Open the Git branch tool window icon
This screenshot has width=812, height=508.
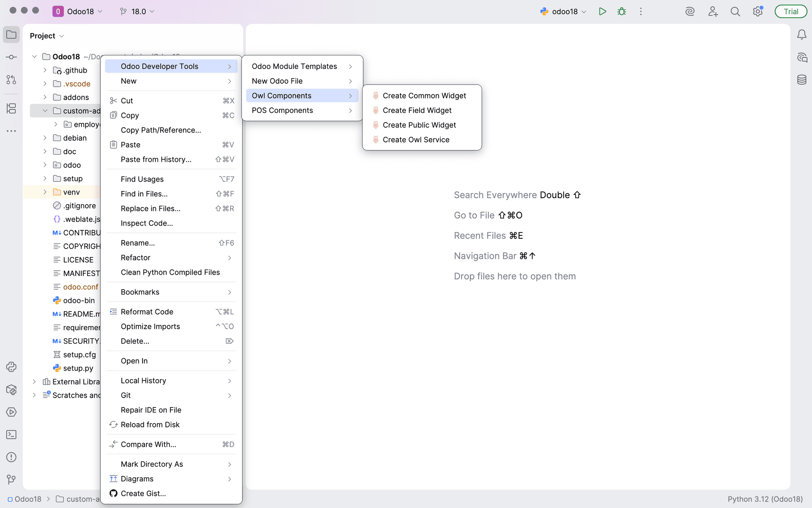(11, 479)
